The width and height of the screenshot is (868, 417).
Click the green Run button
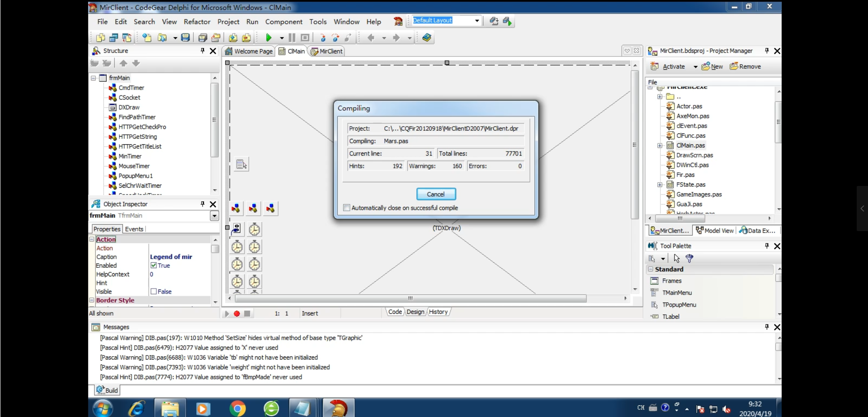269,38
